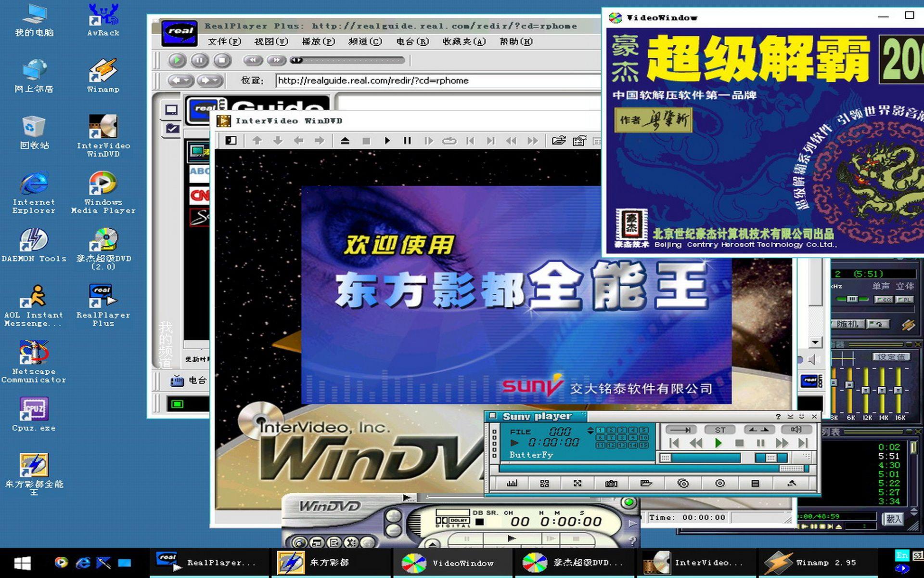
Task: Select channel 1 box in Sunv player display
Action: coord(600,430)
